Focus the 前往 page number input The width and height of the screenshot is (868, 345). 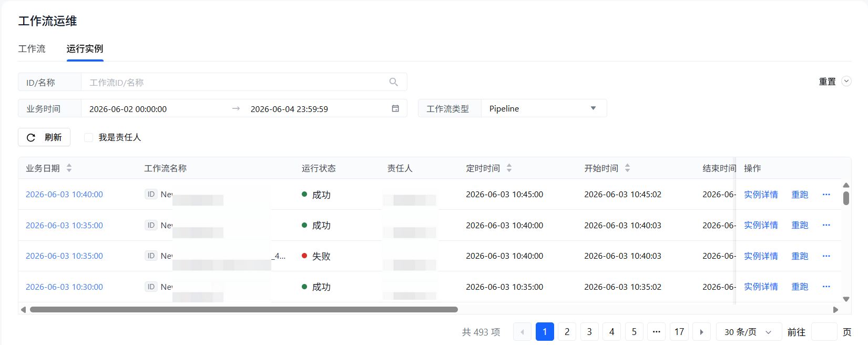(x=824, y=332)
